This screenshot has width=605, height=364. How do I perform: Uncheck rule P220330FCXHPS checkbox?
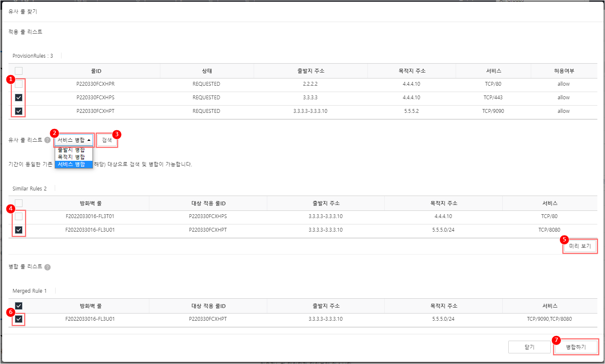coord(19,98)
